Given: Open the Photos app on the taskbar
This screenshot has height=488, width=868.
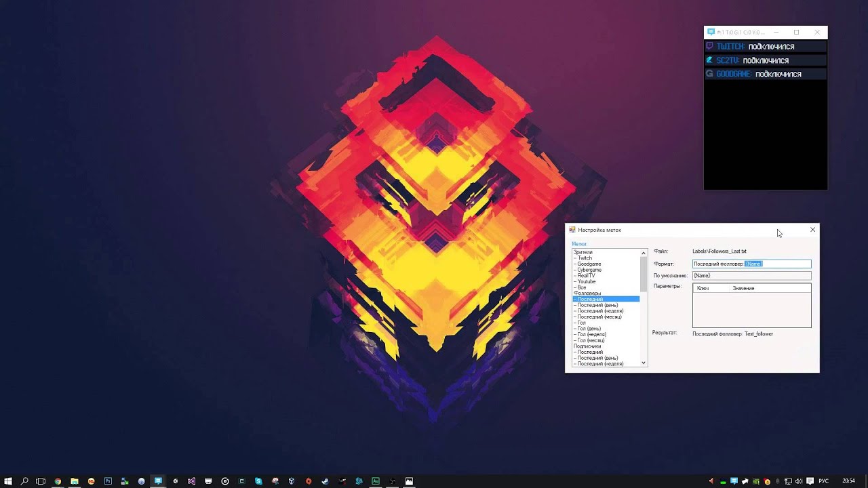Looking at the screenshot, I should tap(409, 481).
